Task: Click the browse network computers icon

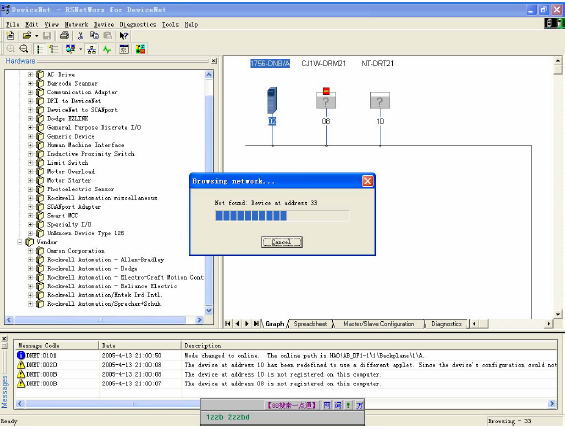Action: click(x=70, y=49)
